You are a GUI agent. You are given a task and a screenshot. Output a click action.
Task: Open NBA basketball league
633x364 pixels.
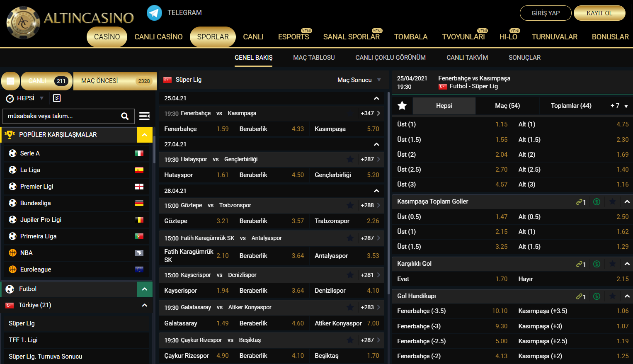(x=76, y=253)
